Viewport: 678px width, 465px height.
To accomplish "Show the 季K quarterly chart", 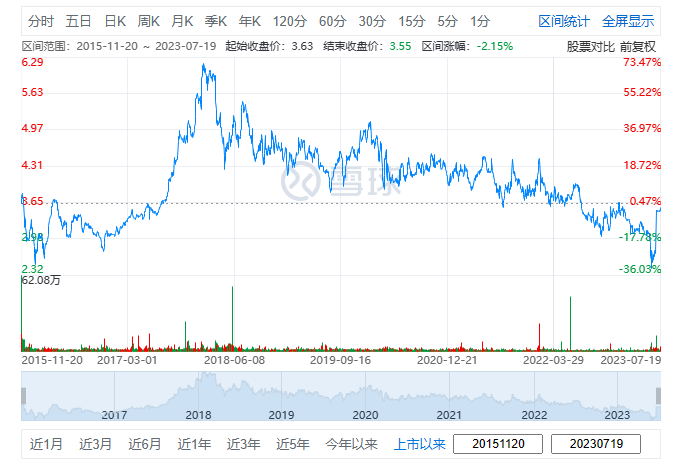I will (x=216, y=20).
